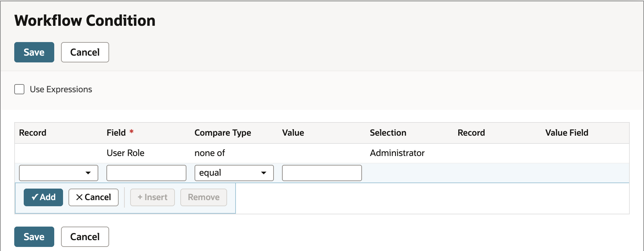Click the empty Value input box
Screen dimensions: 644x251
pyautogui.click(x=322, y=173)
